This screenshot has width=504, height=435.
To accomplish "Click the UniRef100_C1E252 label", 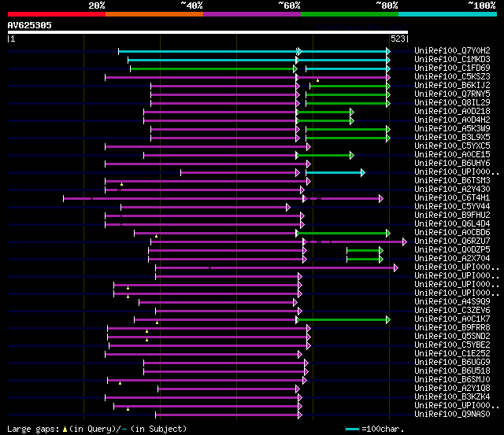I will pos(452,354).
